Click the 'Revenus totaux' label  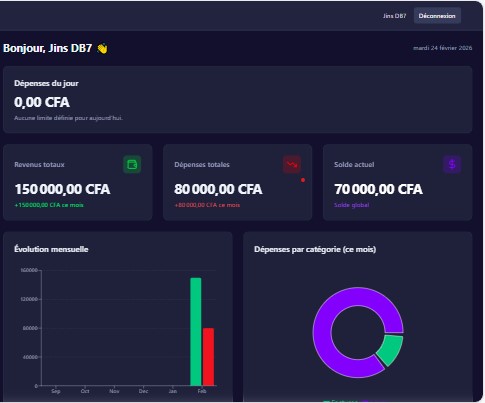[39, 165]
